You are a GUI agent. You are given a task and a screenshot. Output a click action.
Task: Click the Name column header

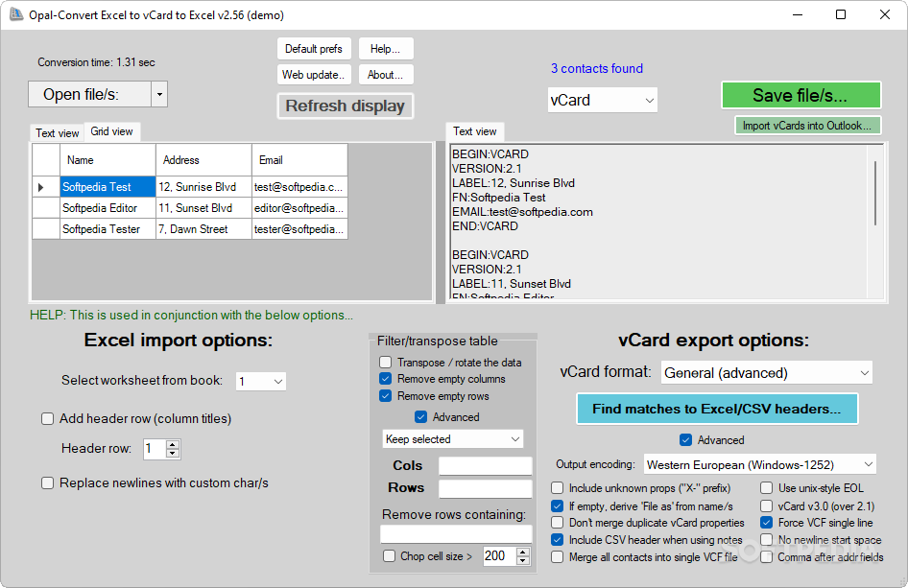pos(108,160)
